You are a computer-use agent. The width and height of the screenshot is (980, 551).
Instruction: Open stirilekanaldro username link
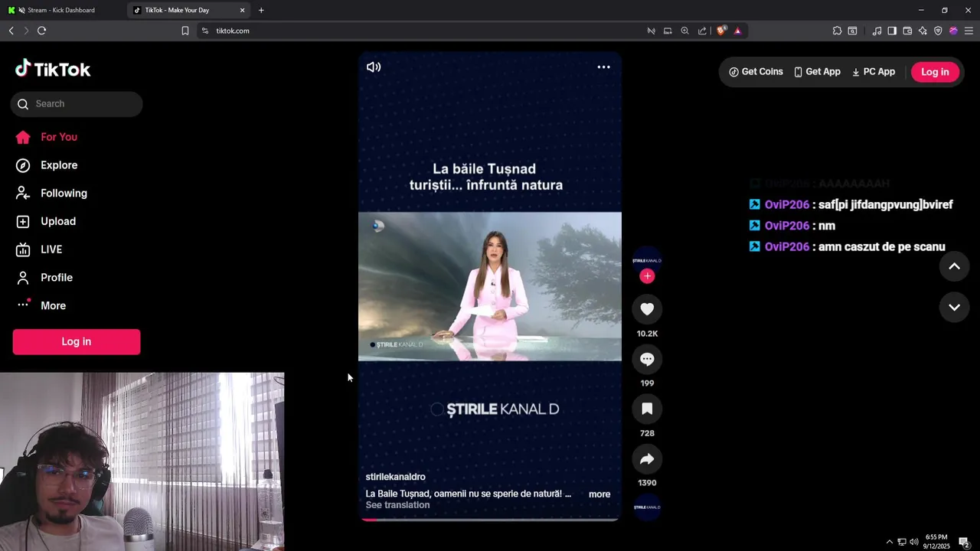click(395, 477)
